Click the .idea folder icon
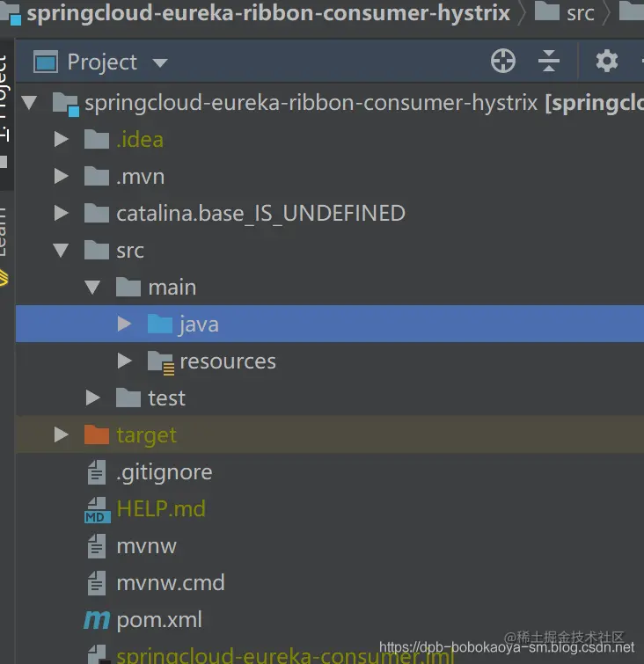Screen dimensions: 644x664 pyautogui.click(x=97, y=139)
